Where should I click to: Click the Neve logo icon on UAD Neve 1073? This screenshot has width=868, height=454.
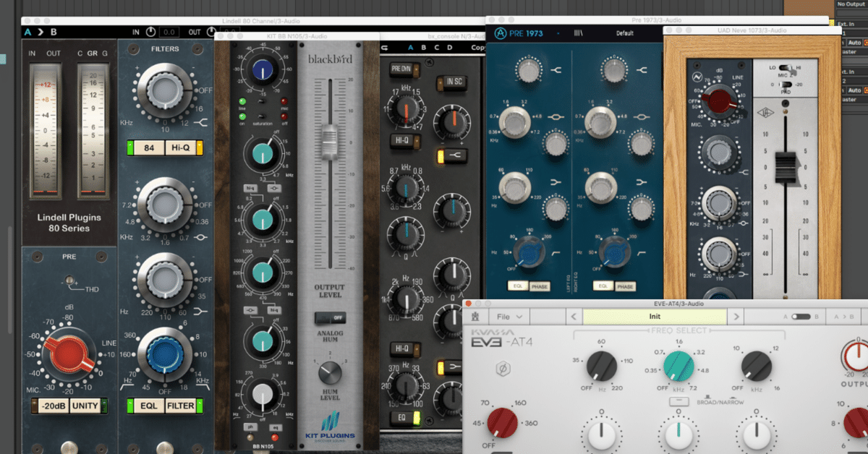click(696, 78)
